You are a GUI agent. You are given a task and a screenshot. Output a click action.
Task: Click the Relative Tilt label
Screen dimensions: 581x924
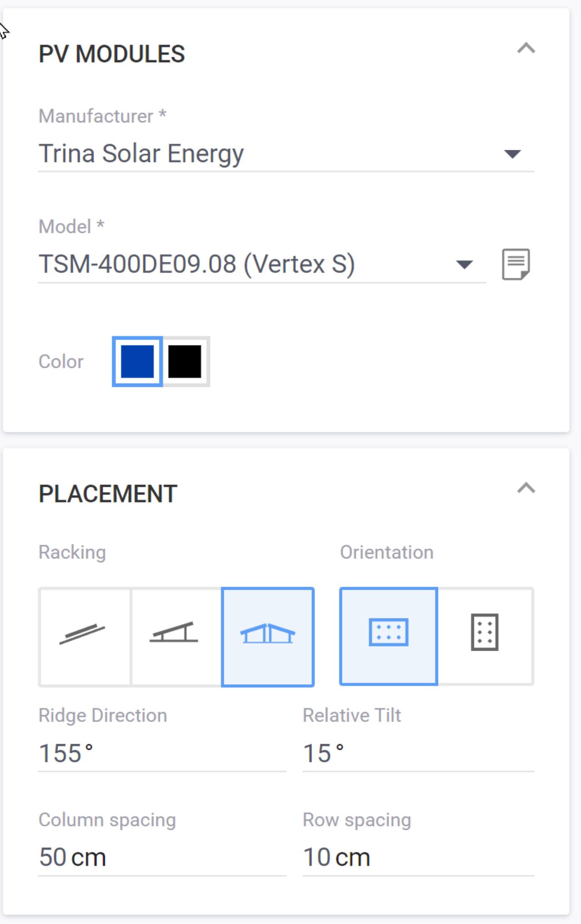[352, 716]
